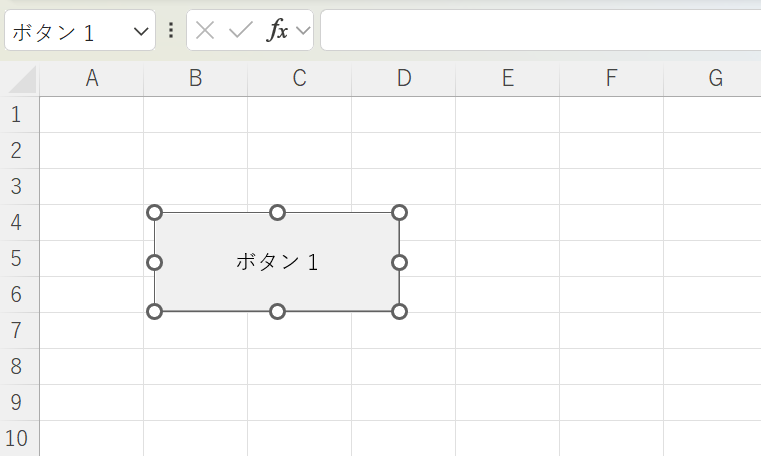Click the ボタン 1 form button
The image size is (761, 456).
[277, 262]
